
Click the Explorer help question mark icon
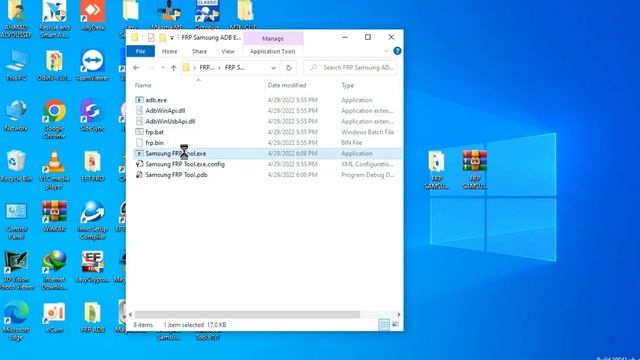point(397,51)
